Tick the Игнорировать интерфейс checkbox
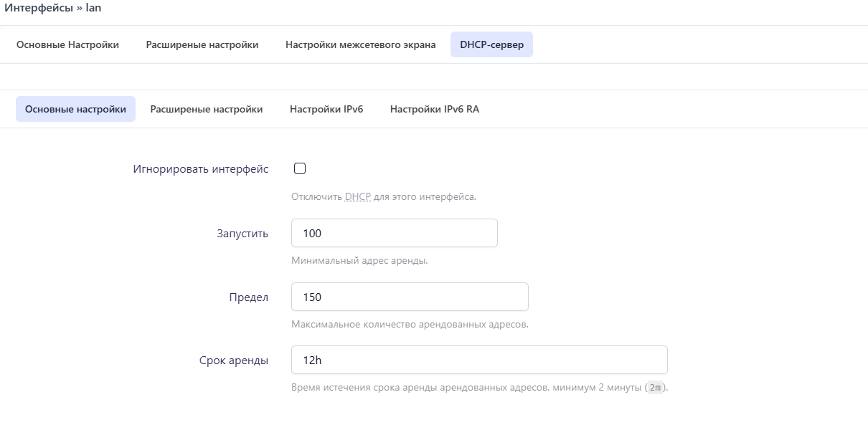Image resolution: width=868 pixels, height=425 pixels. pos(300,168)
